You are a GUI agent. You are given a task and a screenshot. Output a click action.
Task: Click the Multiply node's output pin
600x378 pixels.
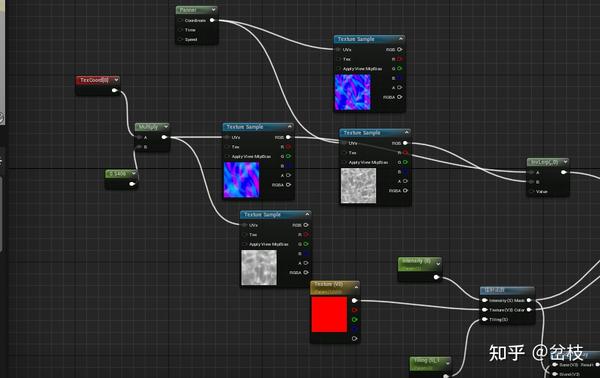164,137
